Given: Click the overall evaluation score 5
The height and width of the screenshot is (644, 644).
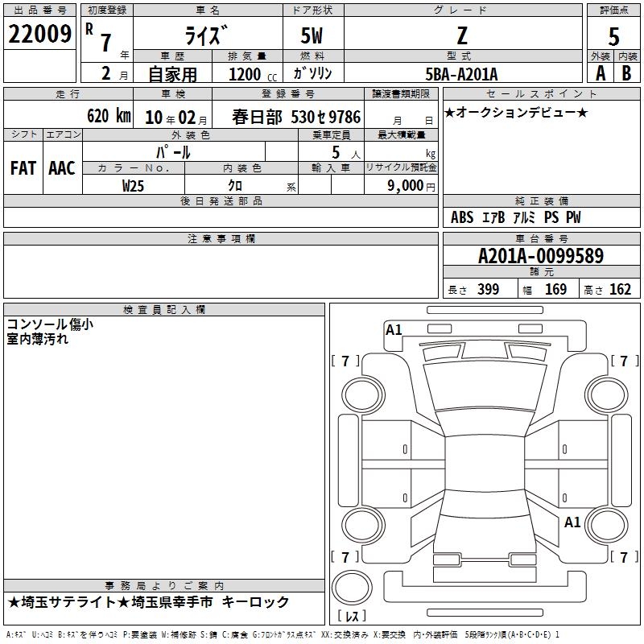Looking at the screenshot, I should (613, 36).
